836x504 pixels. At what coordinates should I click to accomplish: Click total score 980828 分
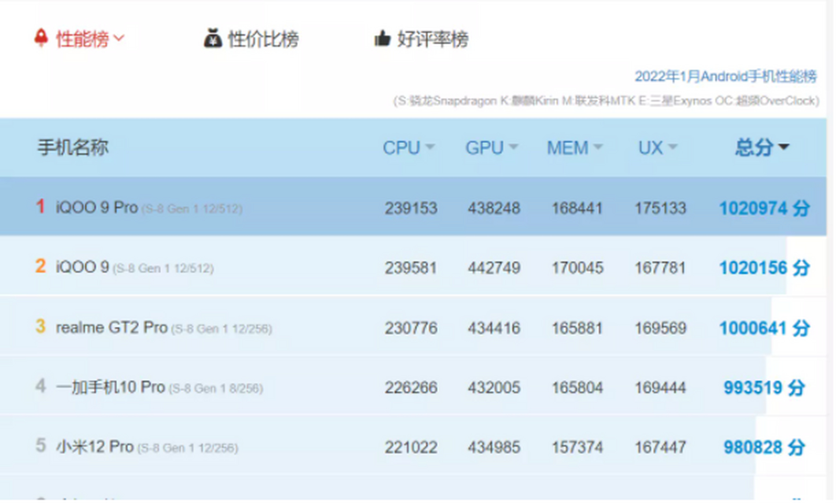764,447
